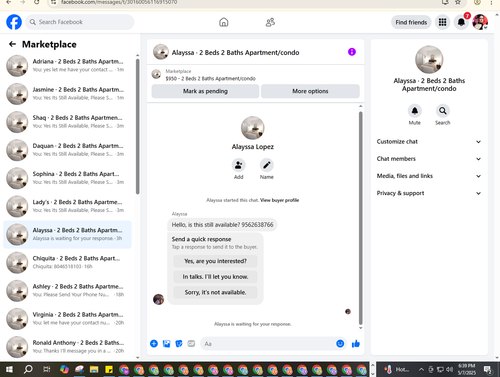Click Mark as pending button
500x377 pixels.
[x=205, y=91]
